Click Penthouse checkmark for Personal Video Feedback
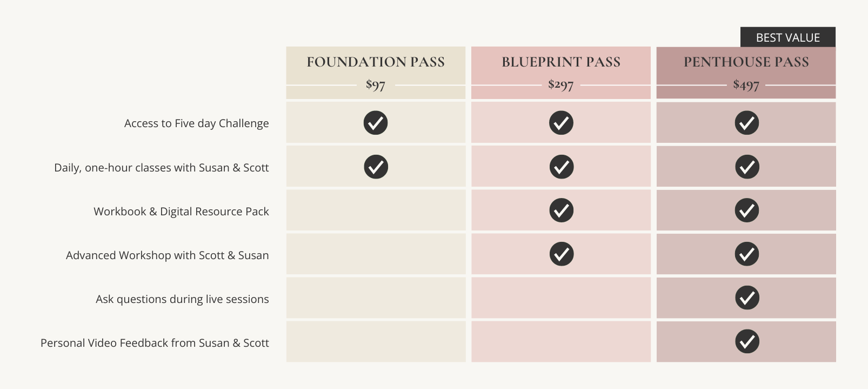This screenshot has width=868, height=389. click(746, 342)
